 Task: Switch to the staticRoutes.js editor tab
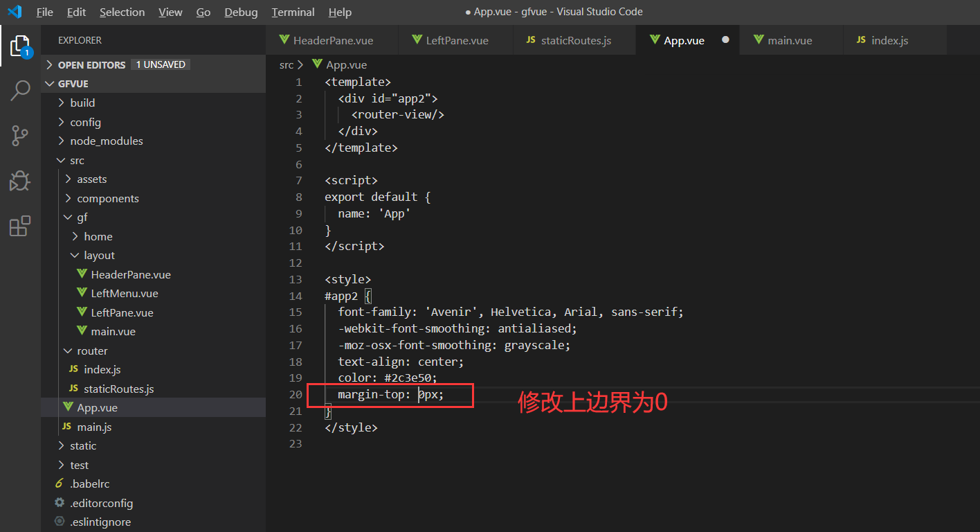click(x=574, y=40)
